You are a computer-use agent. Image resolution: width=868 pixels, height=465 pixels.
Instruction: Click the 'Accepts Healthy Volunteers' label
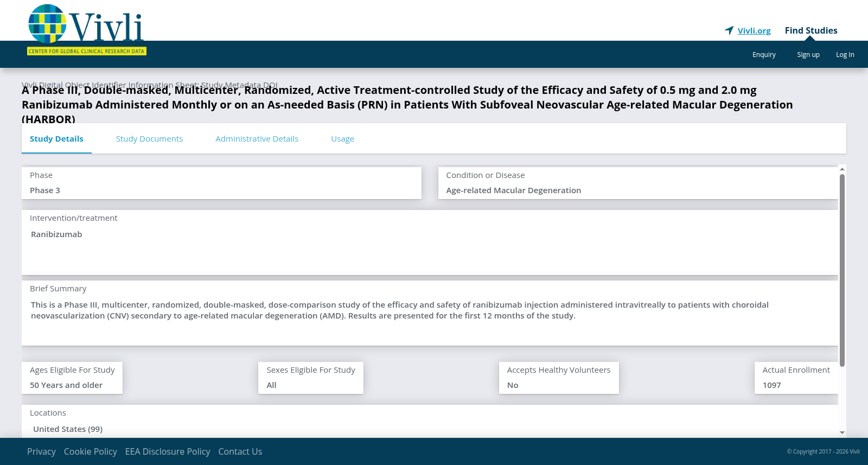tap(559, 370)
